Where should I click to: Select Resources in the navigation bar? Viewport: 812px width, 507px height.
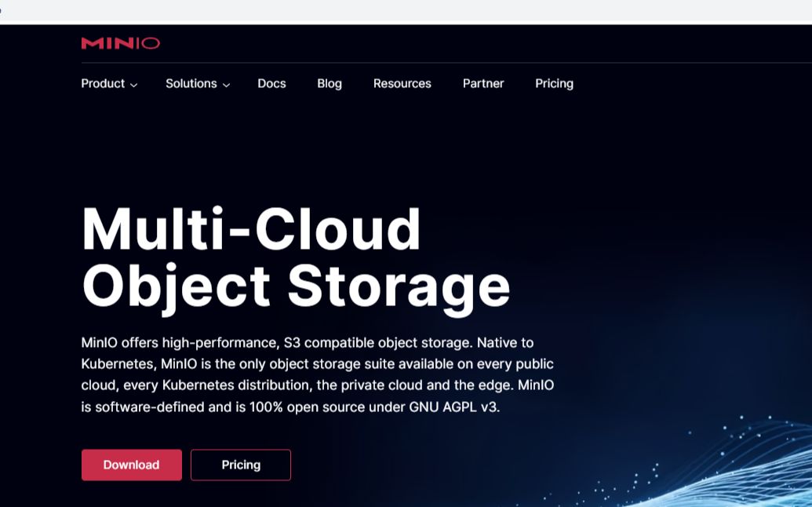pyautogui.click(x=402, y=83)
